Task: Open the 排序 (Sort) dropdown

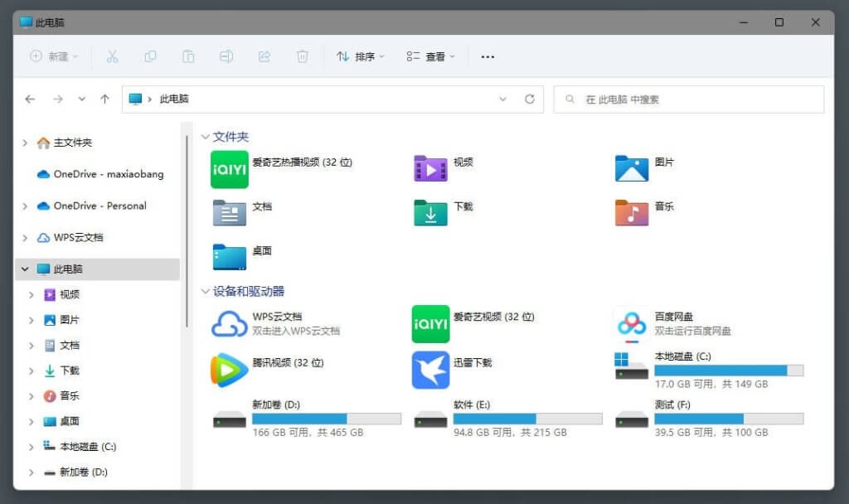Action: 360,56
